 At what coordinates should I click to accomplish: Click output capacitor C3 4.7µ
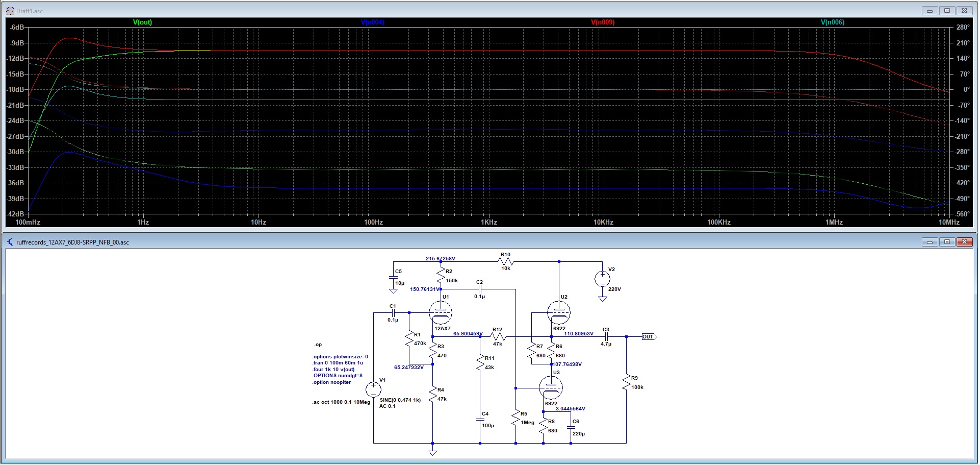coord(606,337)
